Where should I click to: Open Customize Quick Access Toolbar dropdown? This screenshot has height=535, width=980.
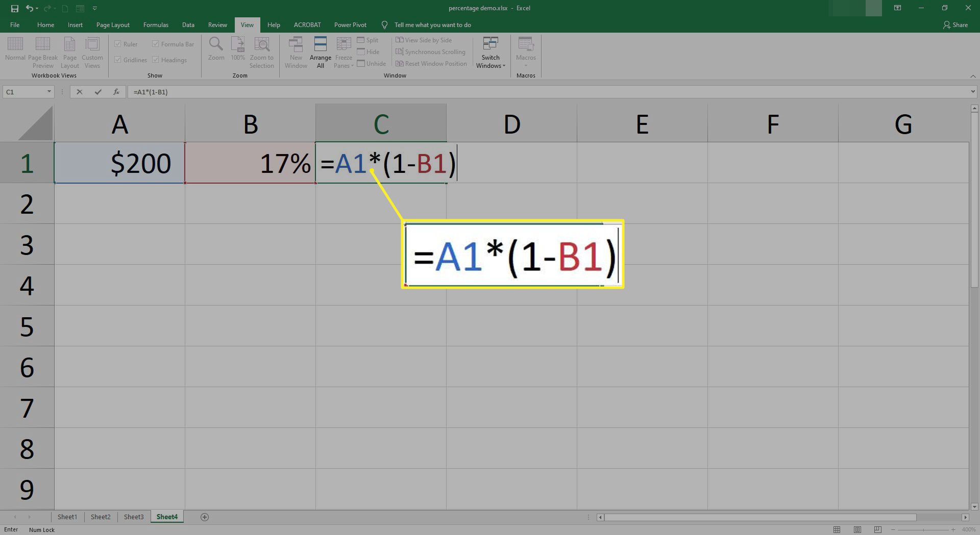pos(94,8)
